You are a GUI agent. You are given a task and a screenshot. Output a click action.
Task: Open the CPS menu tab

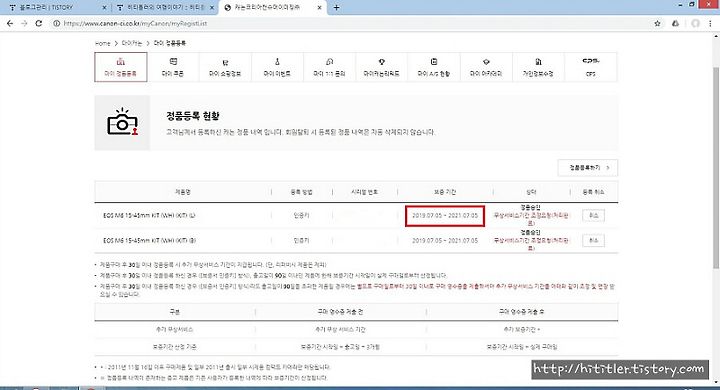pos(591,67)
